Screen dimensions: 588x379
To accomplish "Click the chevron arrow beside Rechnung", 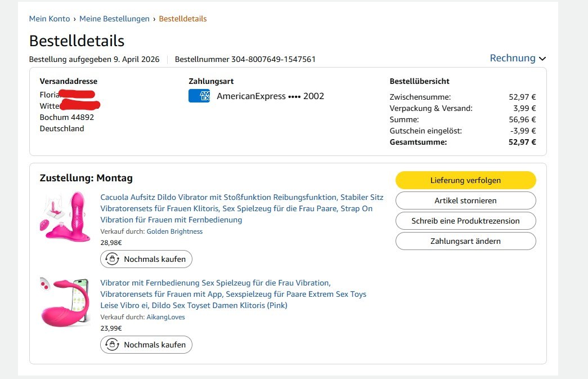I will coord(542,59).
